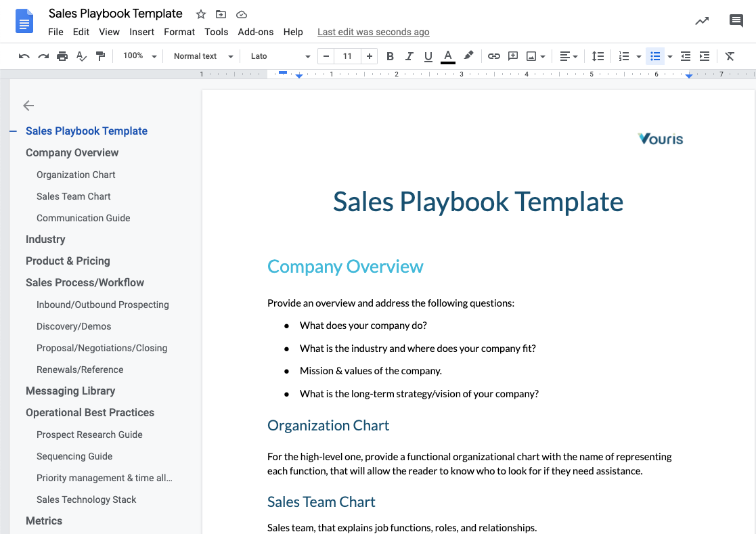
Task: Expand bulleted list options arrow
Action: 669,57
